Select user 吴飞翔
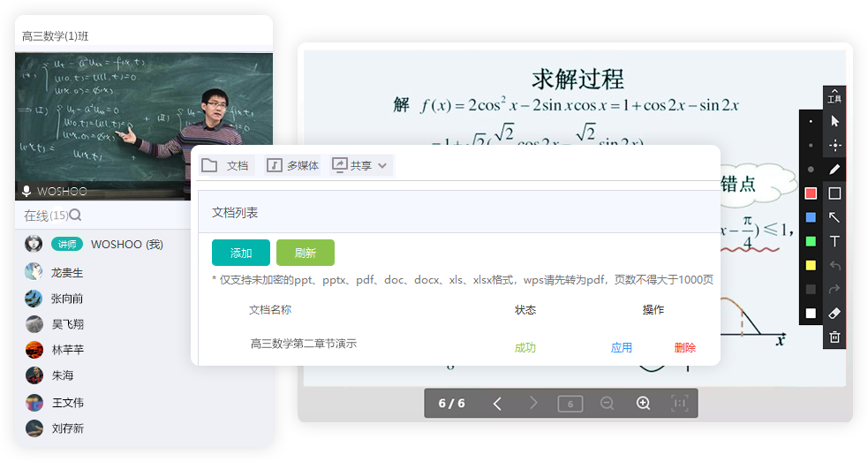Screen dimensions: 868x462 67,324
